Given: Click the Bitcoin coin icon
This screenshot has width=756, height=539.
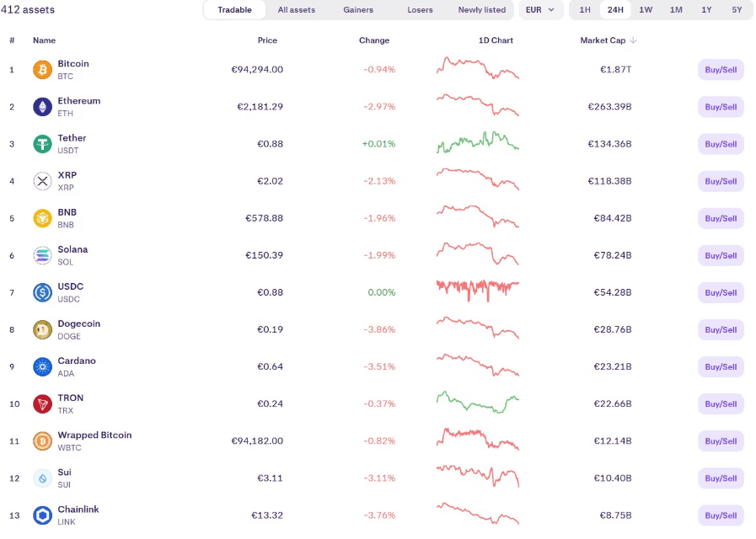Looking at the screenshot, I should (x=42, y=70).
